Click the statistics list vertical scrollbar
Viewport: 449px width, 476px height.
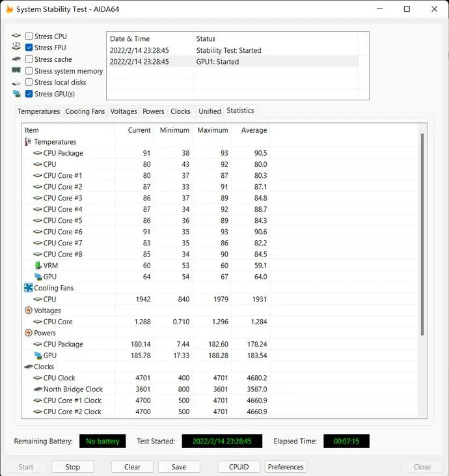click(422, 234)
